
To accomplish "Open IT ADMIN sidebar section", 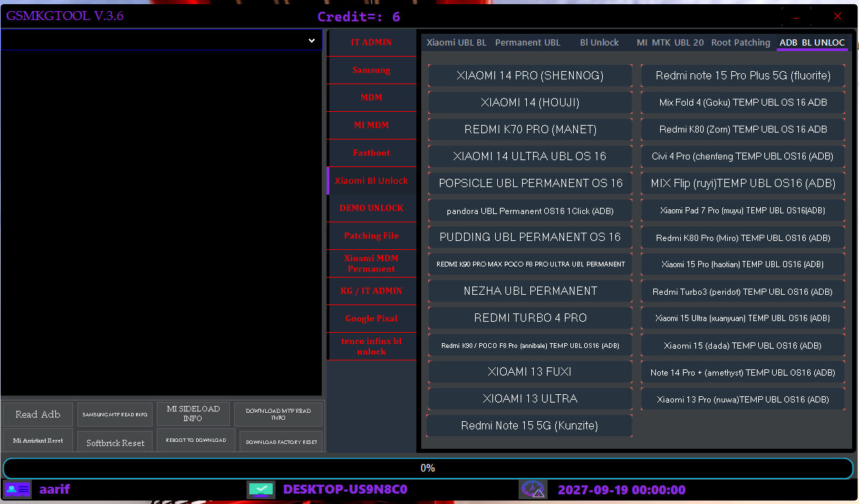I will [x=371, y=43].
